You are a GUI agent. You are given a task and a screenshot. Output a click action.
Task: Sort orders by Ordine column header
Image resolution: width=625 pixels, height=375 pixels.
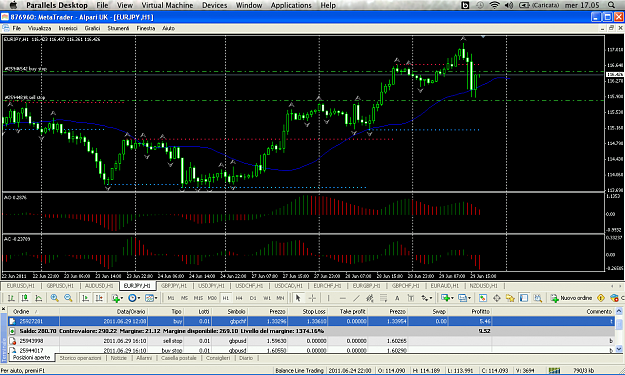(x=33, y=311)
